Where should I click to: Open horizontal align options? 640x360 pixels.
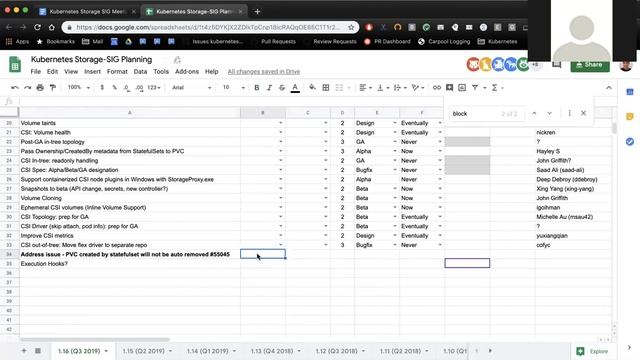(365, 88)
